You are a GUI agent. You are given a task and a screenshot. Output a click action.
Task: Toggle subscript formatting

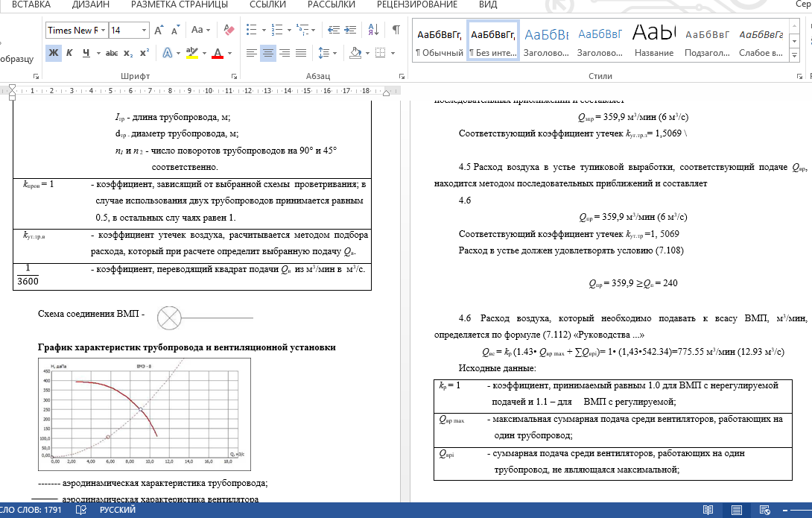pyautogui.click(x=128, y=53)
